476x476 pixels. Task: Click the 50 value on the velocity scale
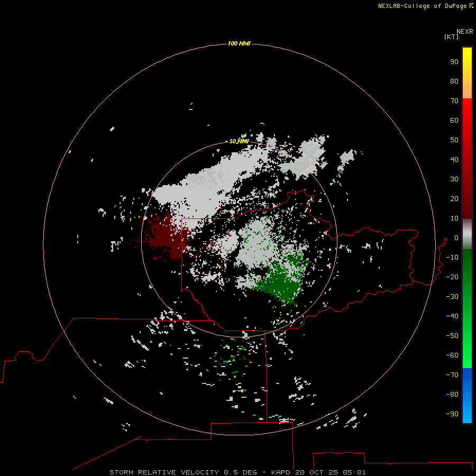[454, 140]
